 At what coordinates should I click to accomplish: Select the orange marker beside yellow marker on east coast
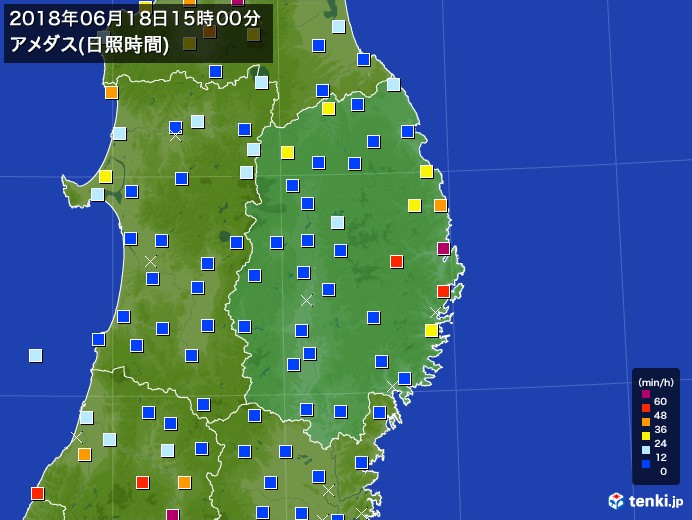(x=440, y=205)
